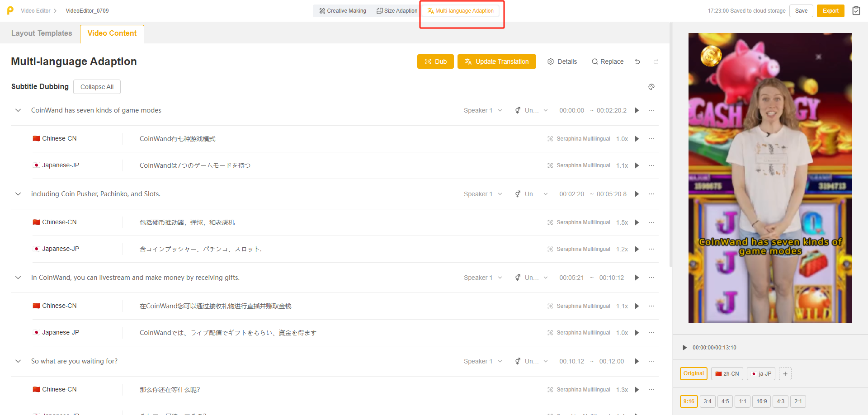This screenshot has width=868, height=415.
Task: Switch preview to zh-CN language
Action: (x=727, y=374)
